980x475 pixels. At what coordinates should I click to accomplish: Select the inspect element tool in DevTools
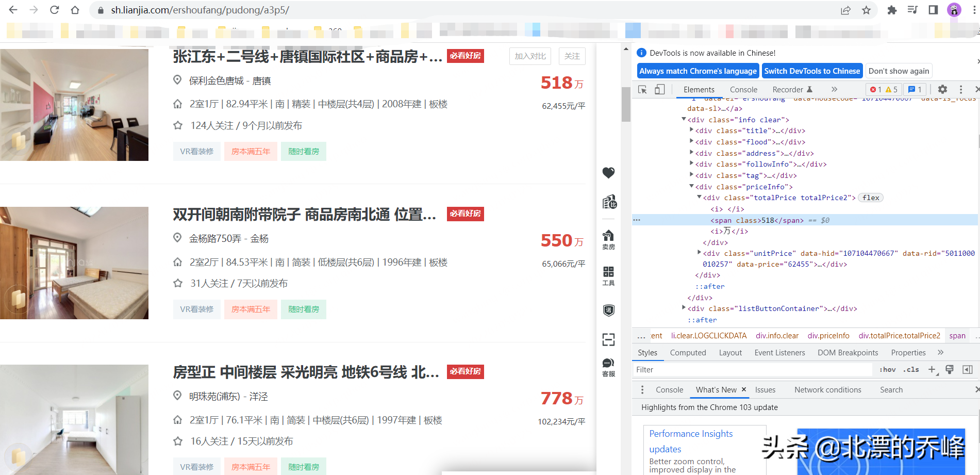coord(642,89)
